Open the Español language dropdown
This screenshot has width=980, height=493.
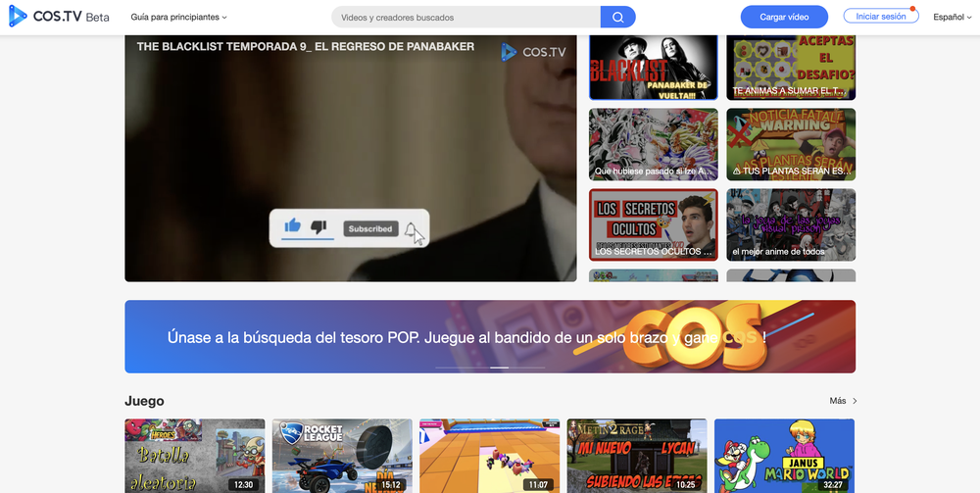click(x=952, y=17)
